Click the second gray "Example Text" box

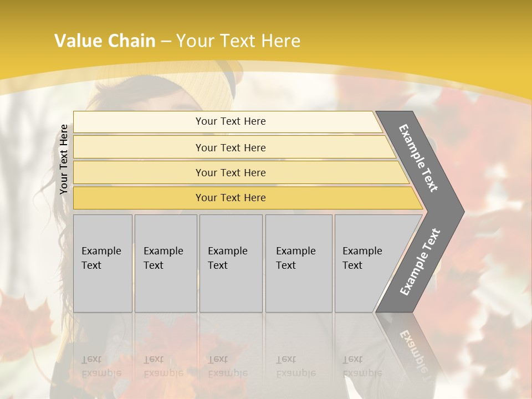tap(165, 263)
